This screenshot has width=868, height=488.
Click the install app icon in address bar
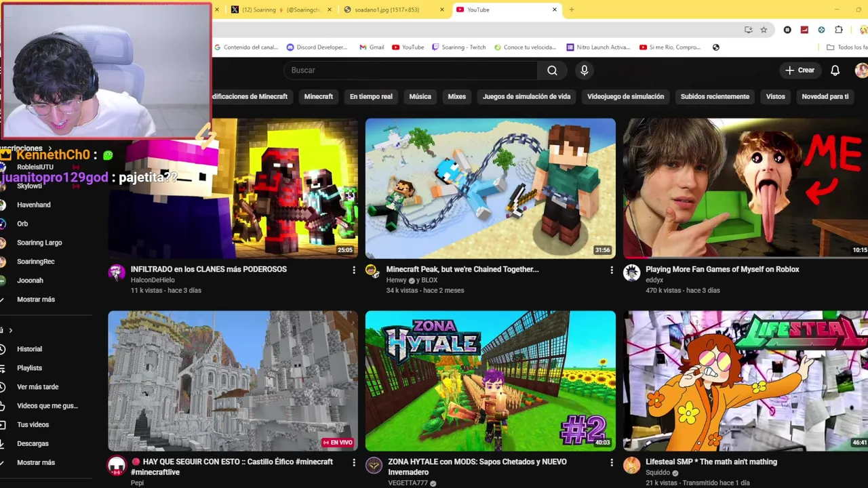(x=748, y=30)
